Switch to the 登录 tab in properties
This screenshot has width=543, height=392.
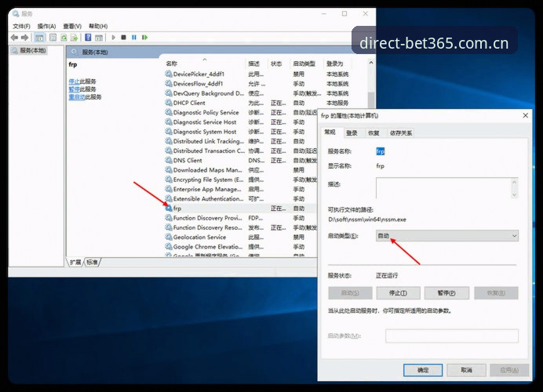tap(352, 132)
